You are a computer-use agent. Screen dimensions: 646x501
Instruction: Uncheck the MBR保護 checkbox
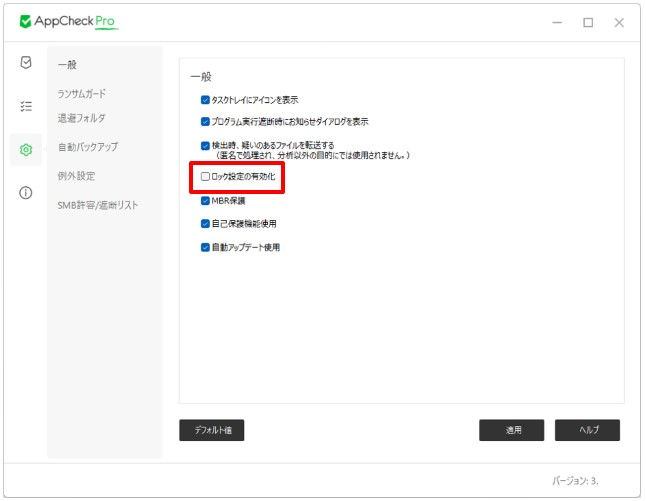[x=205, y=200]
